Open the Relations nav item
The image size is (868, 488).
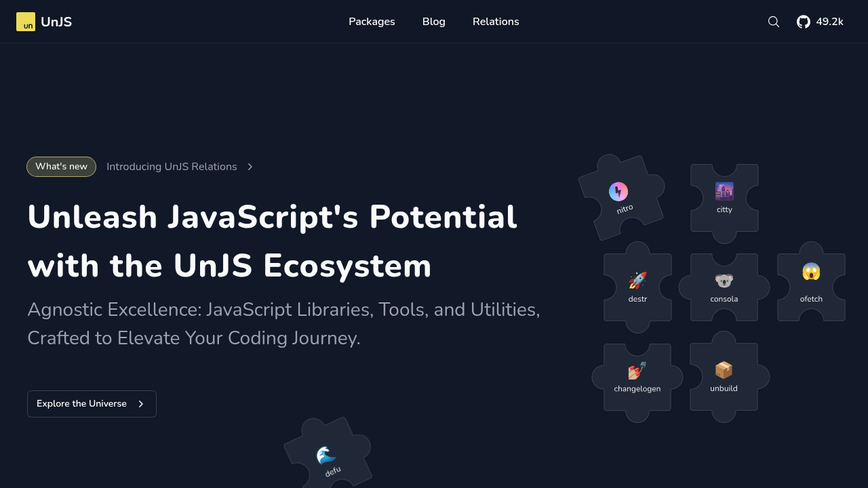[496, 22]
